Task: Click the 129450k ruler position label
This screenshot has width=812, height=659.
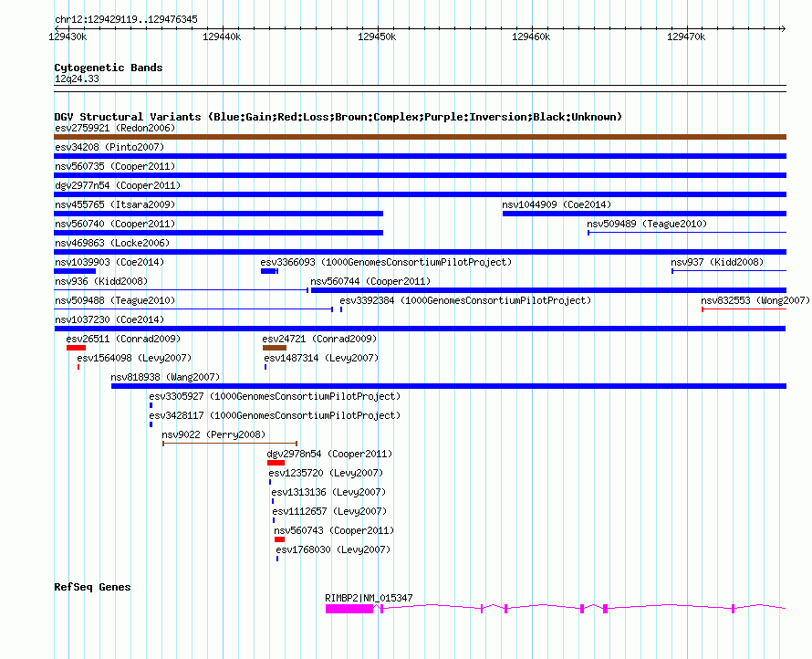Action: (377, 37)
